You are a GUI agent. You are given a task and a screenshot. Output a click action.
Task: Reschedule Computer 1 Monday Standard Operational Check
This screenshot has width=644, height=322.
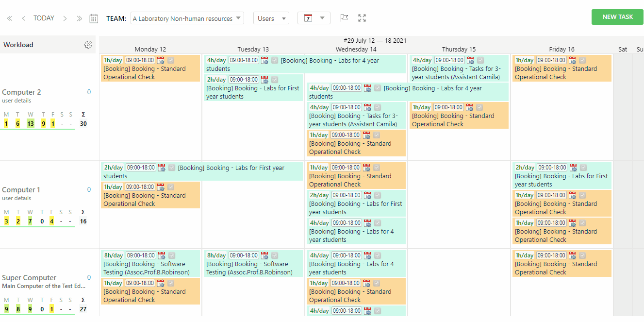tap(161, 187)
